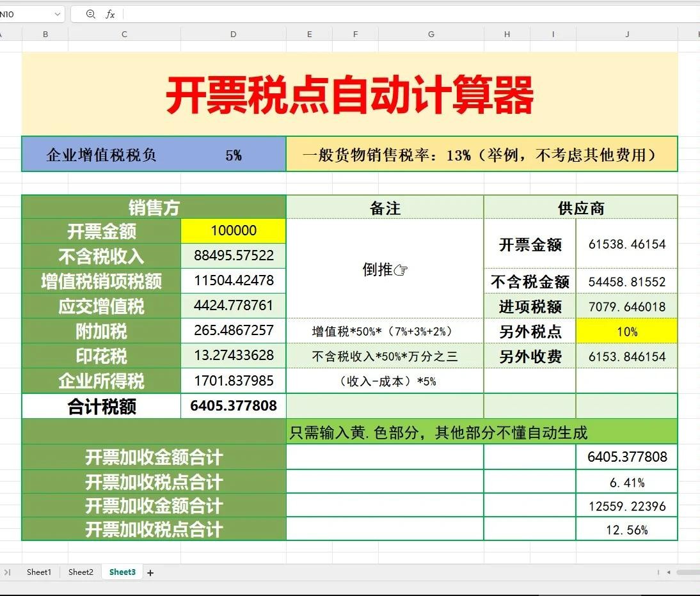The height and width of the screenshot is (596, 700).
Task: Open the Name Box dropdown arrow
Action: click(x=58, y=14)
